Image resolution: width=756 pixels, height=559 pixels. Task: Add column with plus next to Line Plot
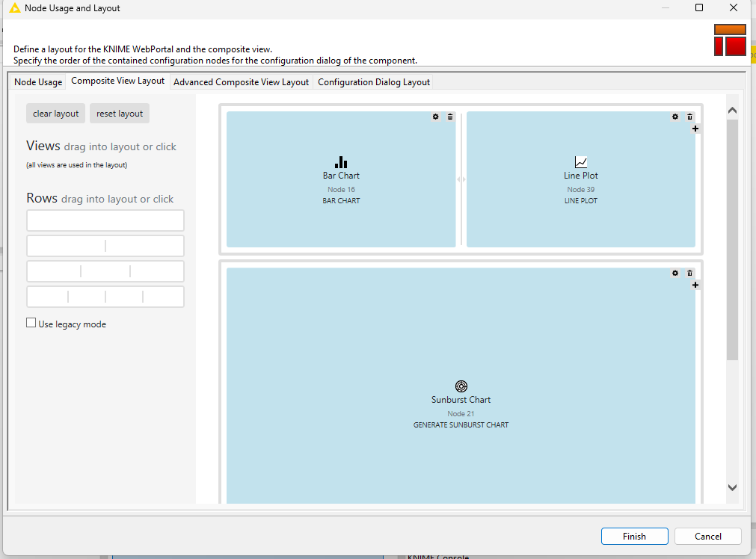(x=695, y=129)
